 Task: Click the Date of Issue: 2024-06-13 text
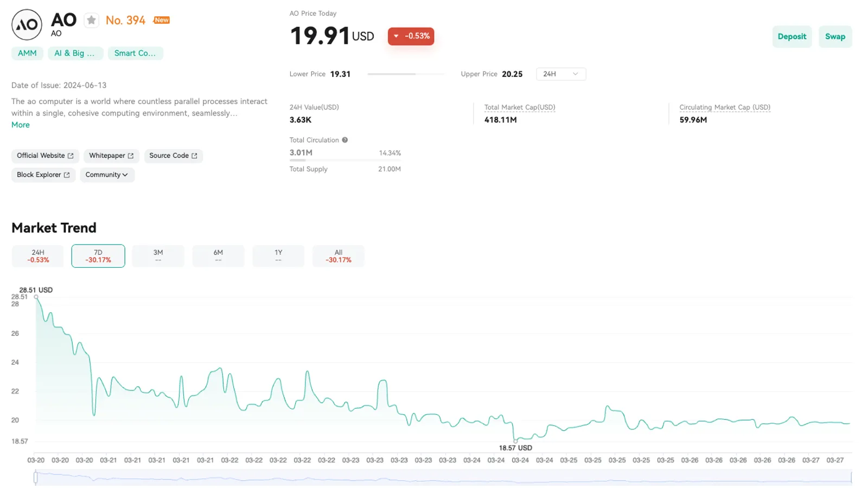tap(59, 85)
